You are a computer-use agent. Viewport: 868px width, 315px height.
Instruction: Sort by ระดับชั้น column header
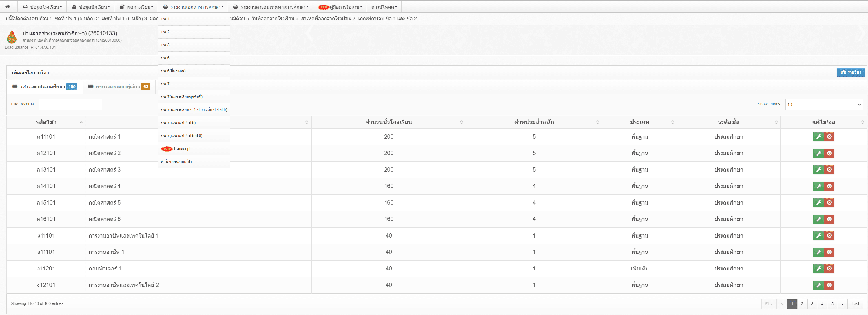click(728, 122)
